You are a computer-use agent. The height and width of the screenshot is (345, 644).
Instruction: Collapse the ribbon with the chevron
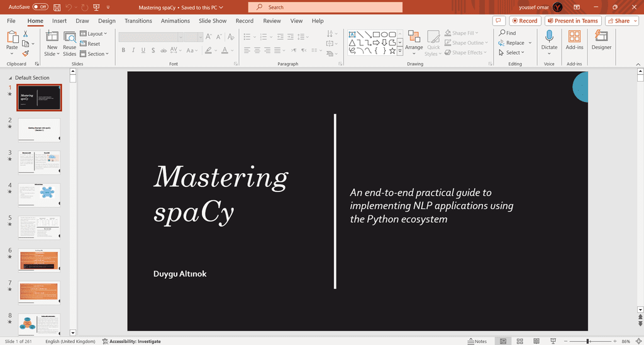(638, 64)
